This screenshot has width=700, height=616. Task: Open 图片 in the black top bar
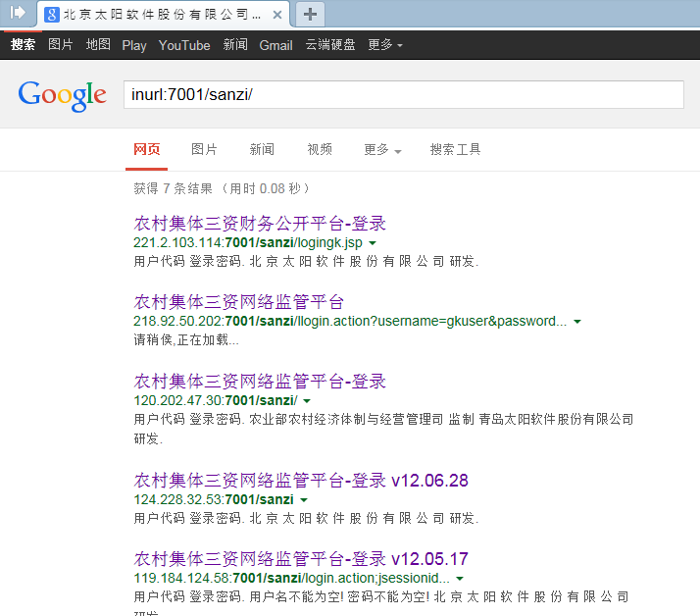point(60,45)
